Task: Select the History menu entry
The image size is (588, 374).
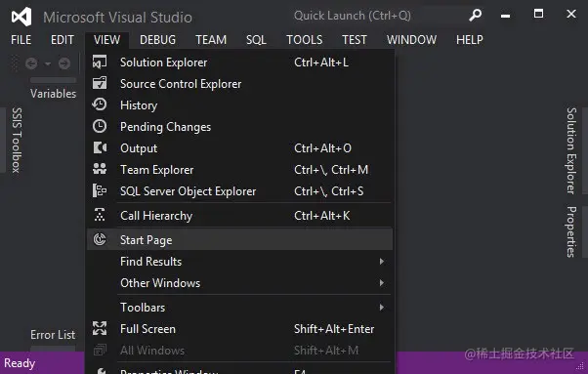Action: point(239,105)
